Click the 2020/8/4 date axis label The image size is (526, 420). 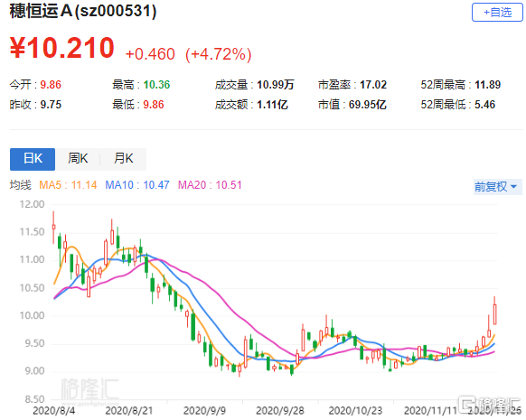point(53,411)
